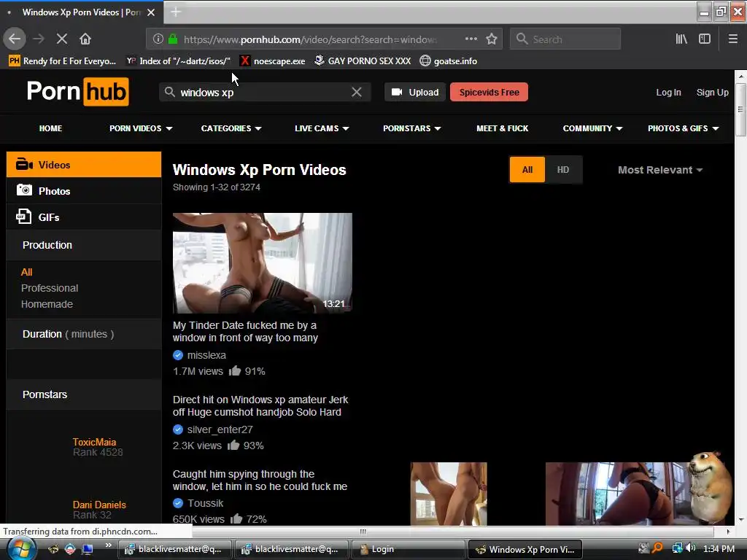Open the Index of /~dartz/isos/ bookmark
The height and width of the screenshot is (560, 747).
[178, 61]
